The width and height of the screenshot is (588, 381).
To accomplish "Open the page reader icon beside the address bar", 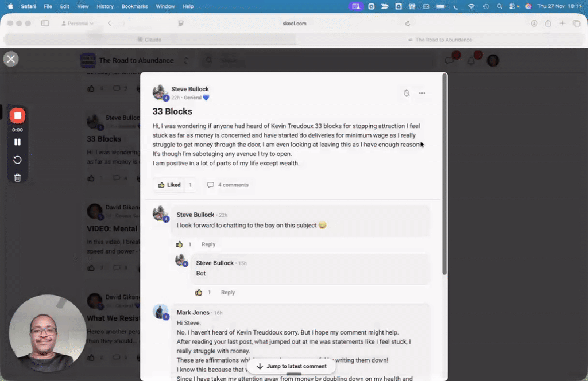I will [x=181, y=23].
